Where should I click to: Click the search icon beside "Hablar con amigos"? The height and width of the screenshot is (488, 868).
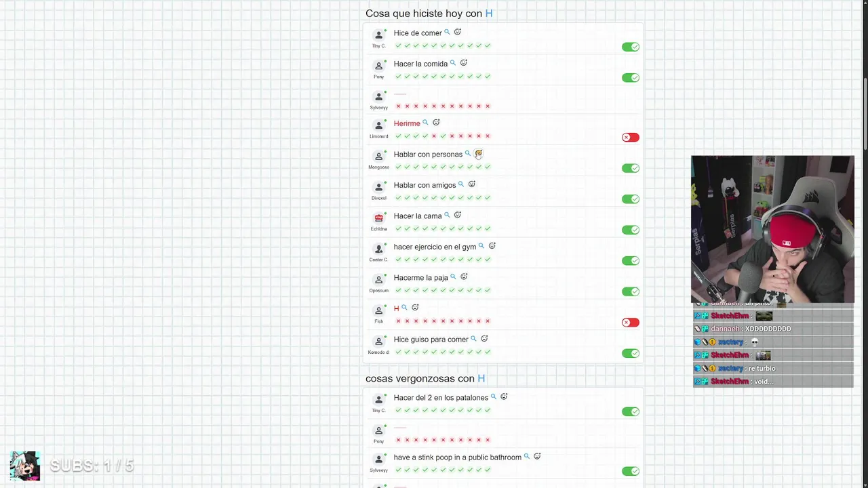click(461, 184)
